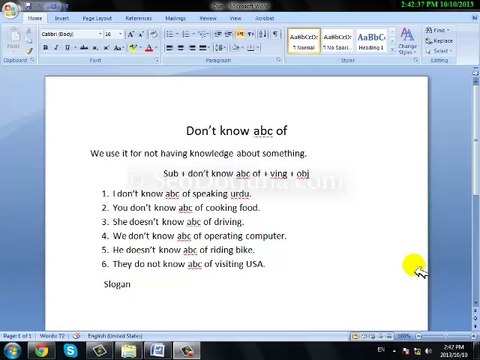Screen dimensions: 480x360
Task: Select the Normal style
Action: (x=303, y=41)
